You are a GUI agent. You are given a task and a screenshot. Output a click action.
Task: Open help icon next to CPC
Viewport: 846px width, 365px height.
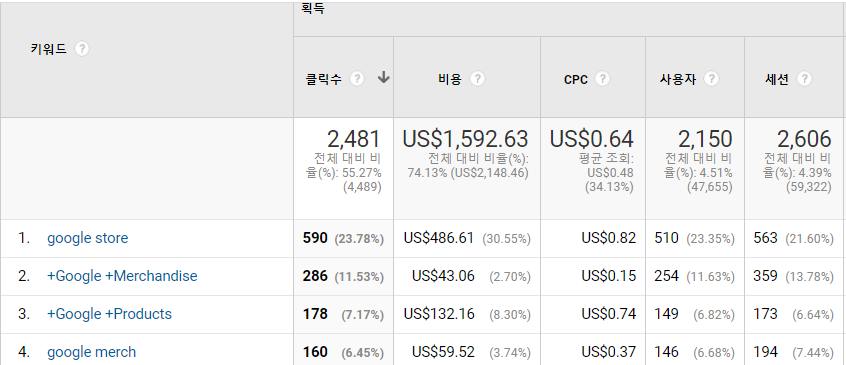pos(602,79)
